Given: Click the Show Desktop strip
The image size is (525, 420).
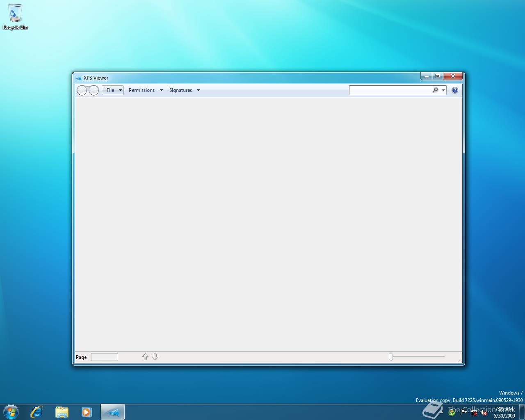Looking at the screenshot, I should 522,411.
